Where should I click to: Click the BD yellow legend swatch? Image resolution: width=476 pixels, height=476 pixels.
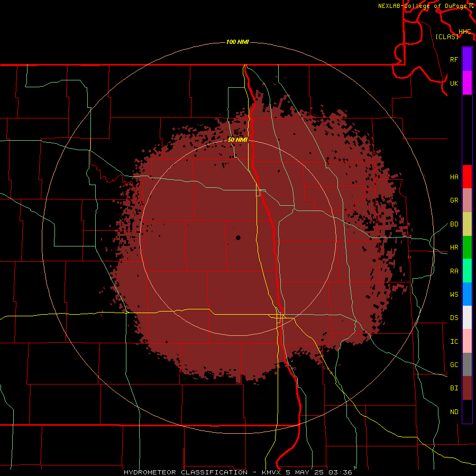click(x=467, y=224)
